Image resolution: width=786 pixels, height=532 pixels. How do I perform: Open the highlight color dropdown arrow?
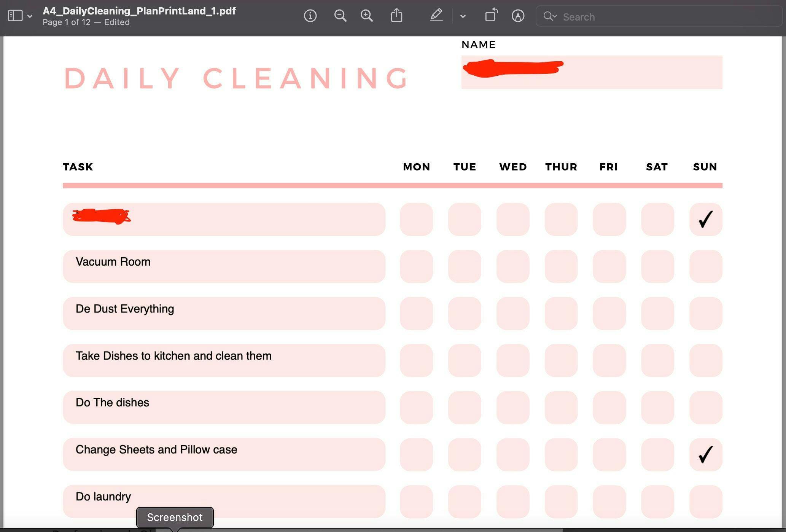point(463,16)
